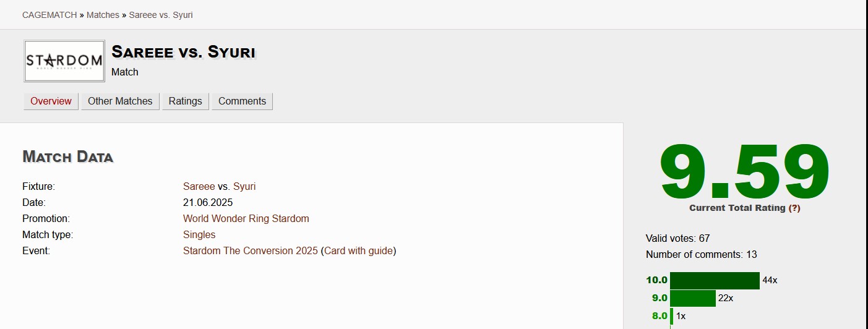Click the 10.0 rating bar with 44 votes

pyautogui.click(x=715, y=280)
